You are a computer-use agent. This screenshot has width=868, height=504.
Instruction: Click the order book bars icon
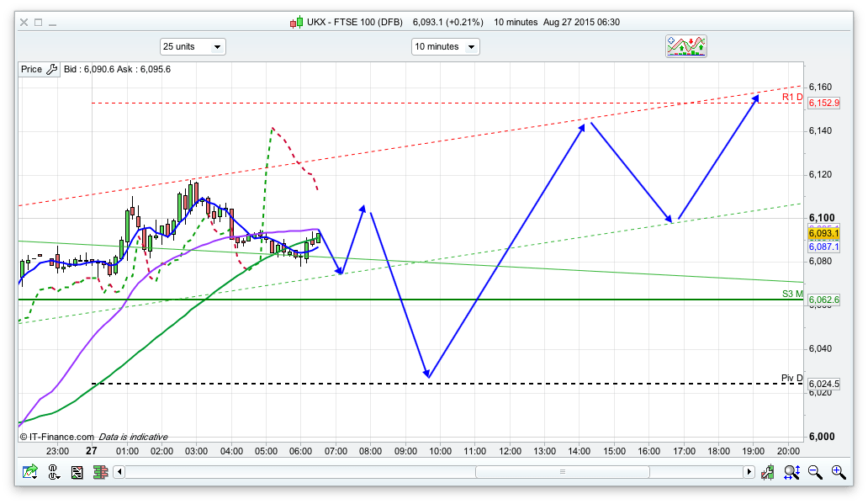[100, 473]
